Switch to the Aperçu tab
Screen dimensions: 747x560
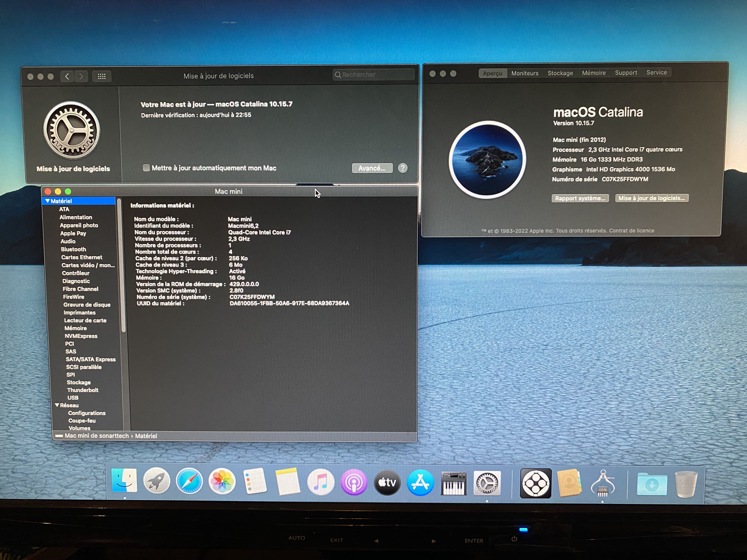(x=493, y=73)
